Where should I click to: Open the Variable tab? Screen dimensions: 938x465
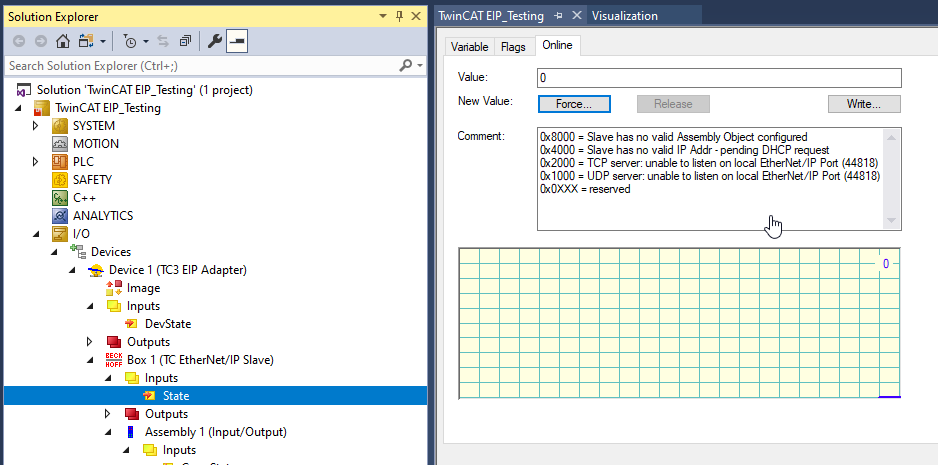[470, 47]
